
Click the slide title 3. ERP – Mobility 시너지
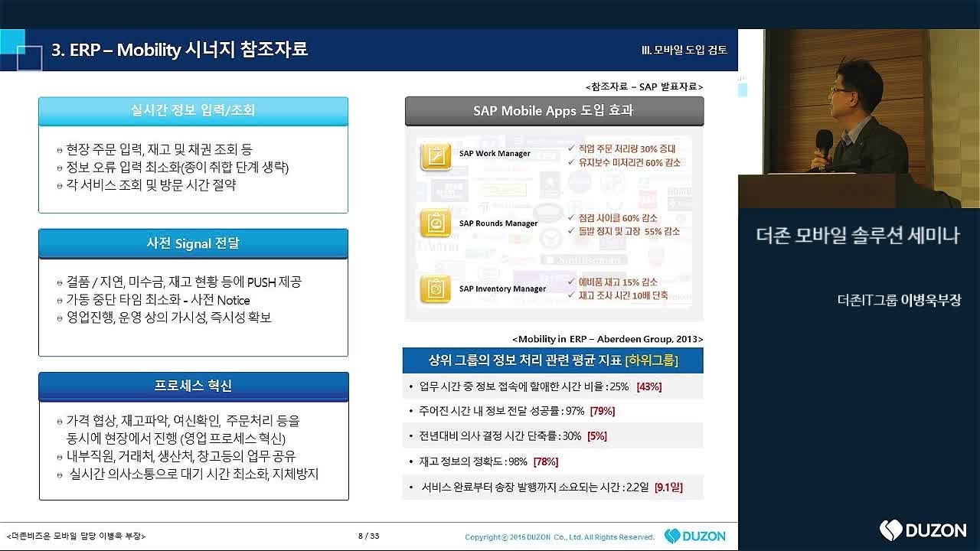pos(179,50)
